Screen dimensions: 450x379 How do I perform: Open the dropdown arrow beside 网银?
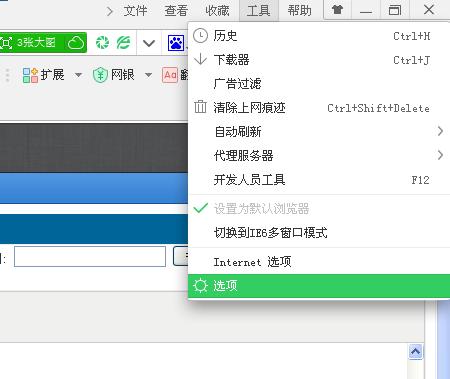coord(148,75)
